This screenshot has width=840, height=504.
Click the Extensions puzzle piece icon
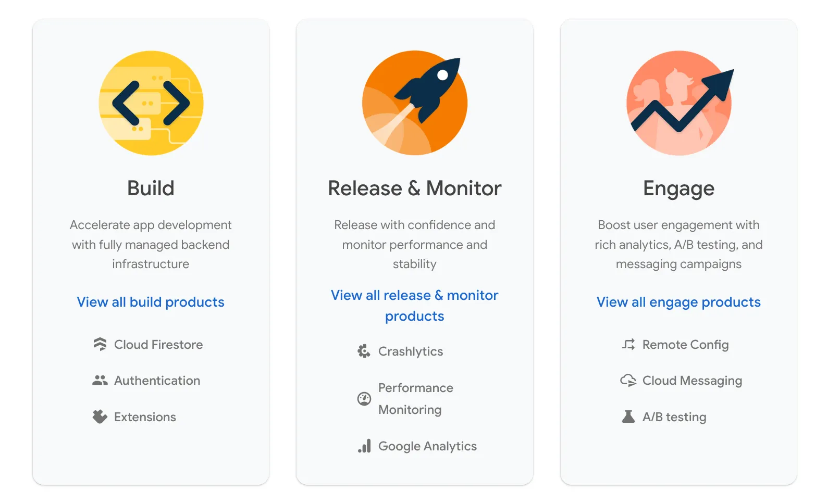(100, 417)
